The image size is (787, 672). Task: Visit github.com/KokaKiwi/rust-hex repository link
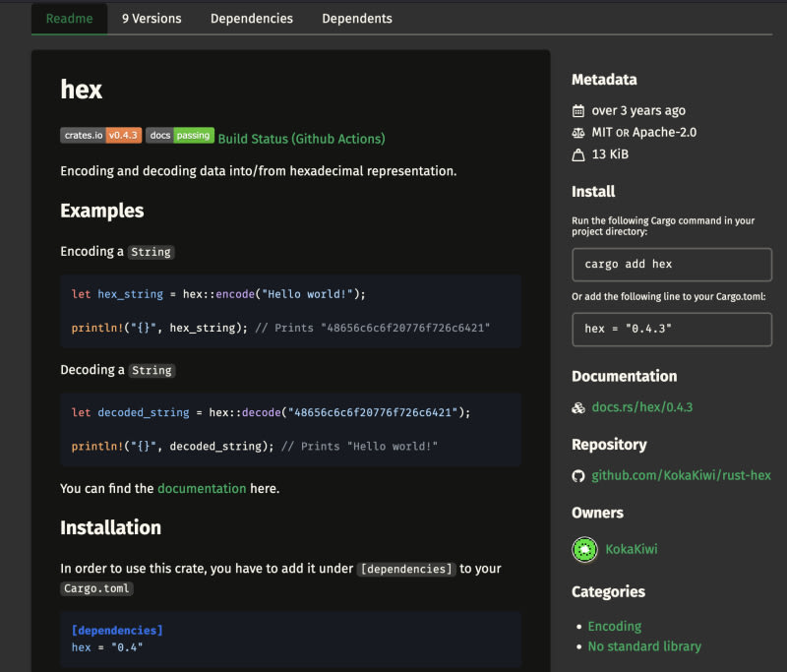[681, 476]
